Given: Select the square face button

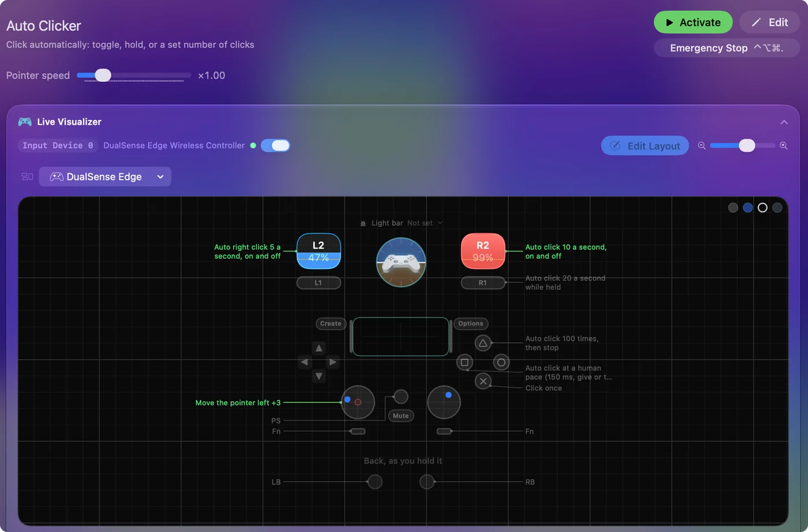Looking at the screenshot, I should coord(465,362).
